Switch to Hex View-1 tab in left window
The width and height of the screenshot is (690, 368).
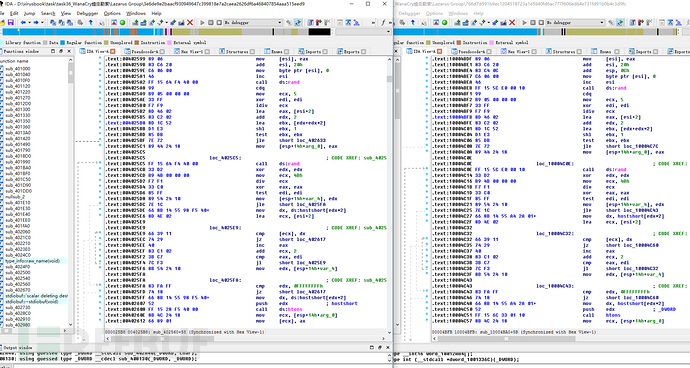click(x=192, y=52)
